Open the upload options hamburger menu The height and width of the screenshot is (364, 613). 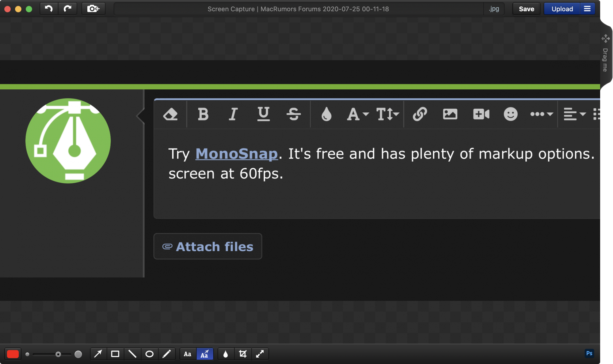pos(587,9)
